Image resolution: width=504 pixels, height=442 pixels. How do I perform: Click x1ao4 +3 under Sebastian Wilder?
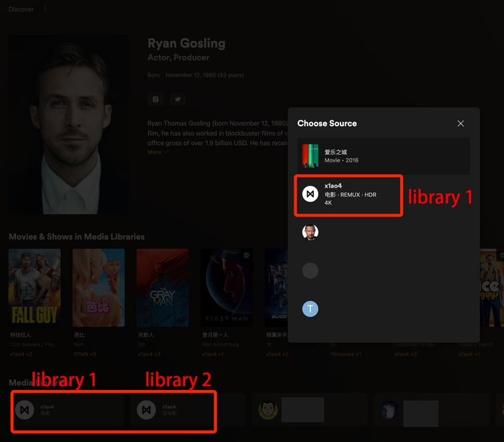point(405,355)
